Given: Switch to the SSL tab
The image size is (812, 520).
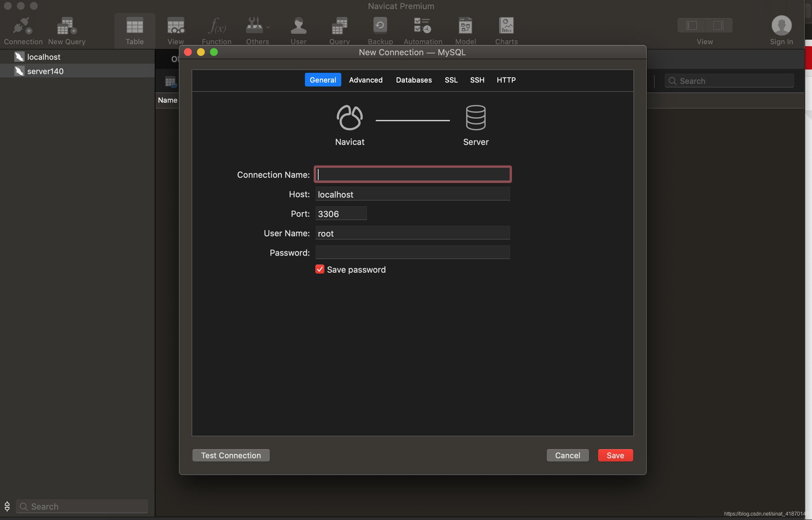Looking at the screenshot, I should pyautogui.click(x=451, y=80).
